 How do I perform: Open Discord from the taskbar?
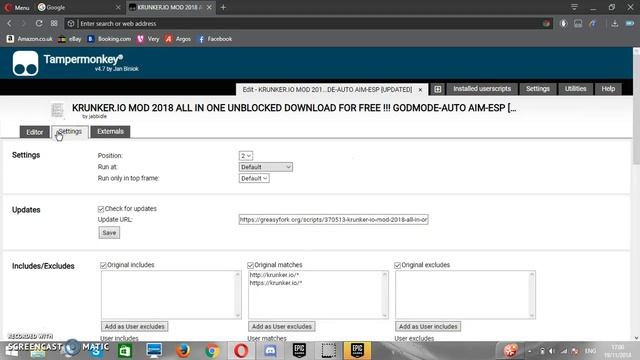[x=270, y=351]
